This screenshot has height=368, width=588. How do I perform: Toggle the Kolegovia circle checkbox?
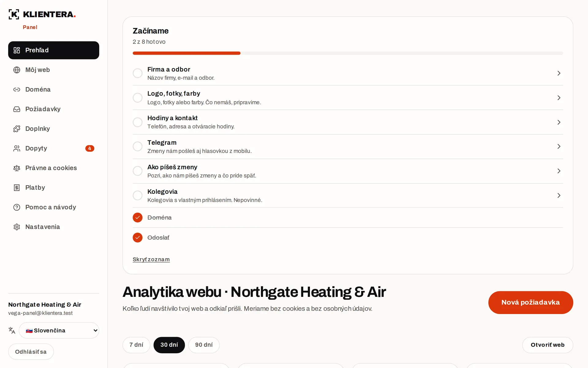point(138,195)
